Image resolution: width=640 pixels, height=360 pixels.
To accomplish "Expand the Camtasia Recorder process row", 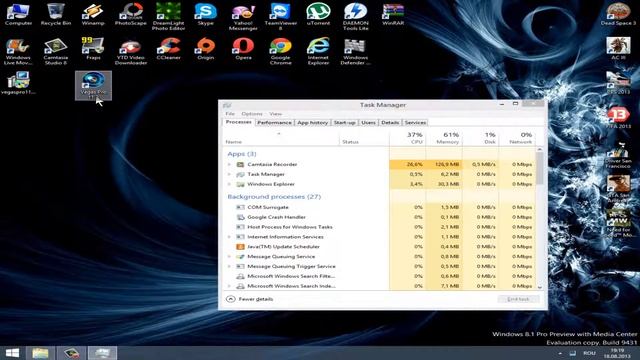I will point(229,164).
